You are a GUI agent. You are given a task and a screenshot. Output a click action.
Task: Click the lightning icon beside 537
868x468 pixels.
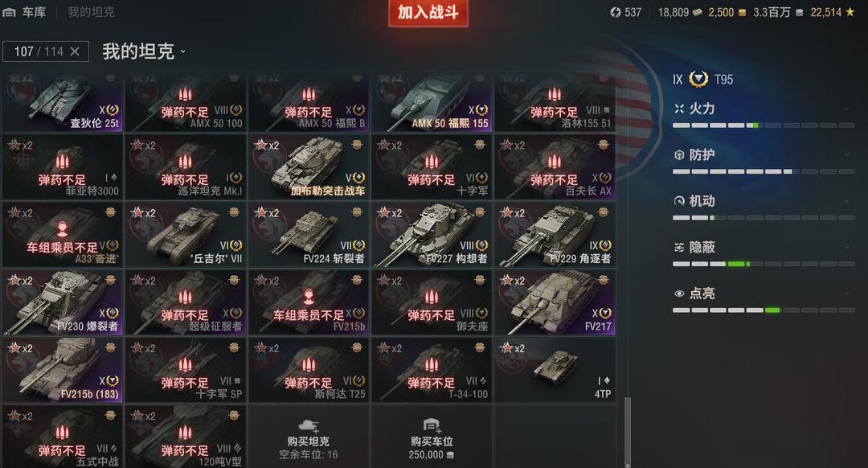(616, 12)
